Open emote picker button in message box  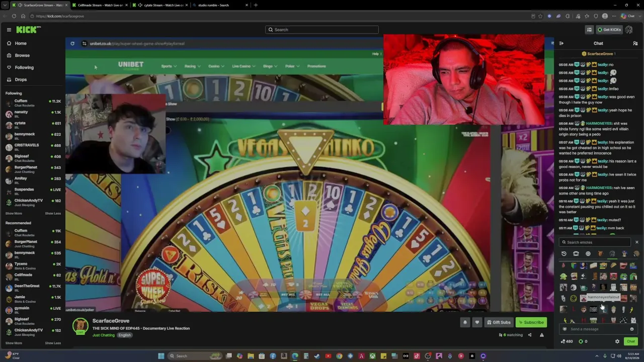(632, 329)
